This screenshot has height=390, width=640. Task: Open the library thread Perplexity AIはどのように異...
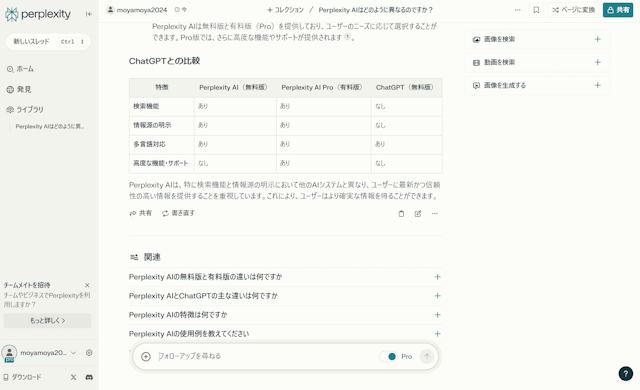pos(50,126)
